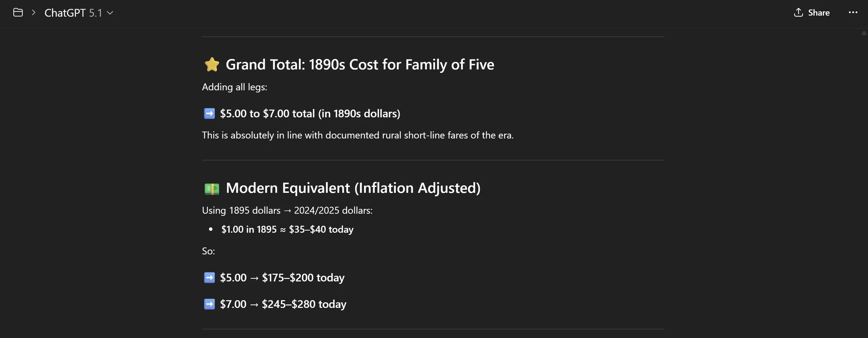Click arrow emoji before $5.00 to $7.00 total

click(x=209, y=114)
